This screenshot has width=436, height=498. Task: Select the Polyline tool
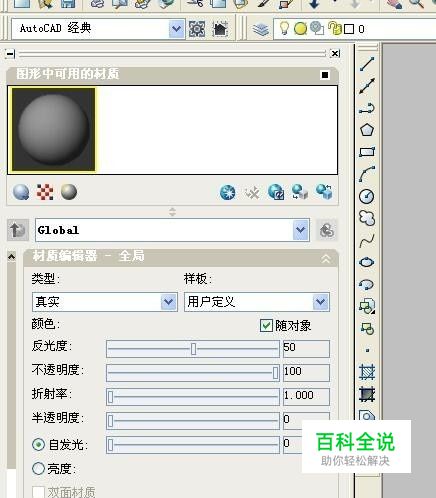pos(367,108)
